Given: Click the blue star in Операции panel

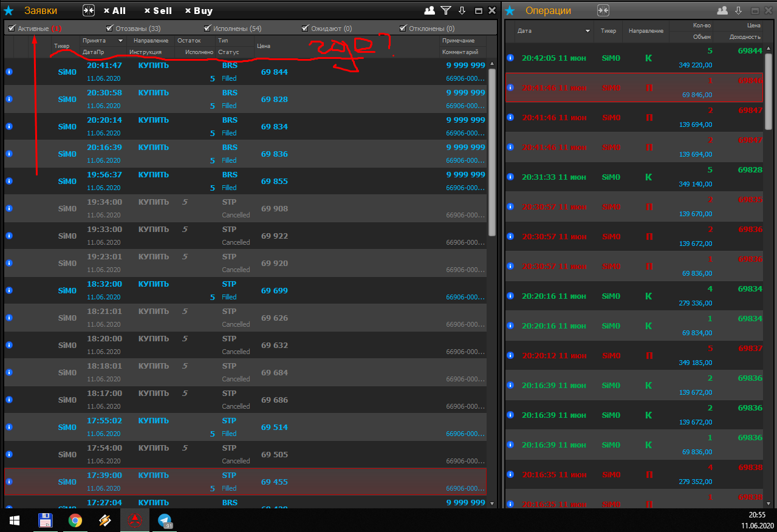Looking at the screenshot, I should point(510,10).
